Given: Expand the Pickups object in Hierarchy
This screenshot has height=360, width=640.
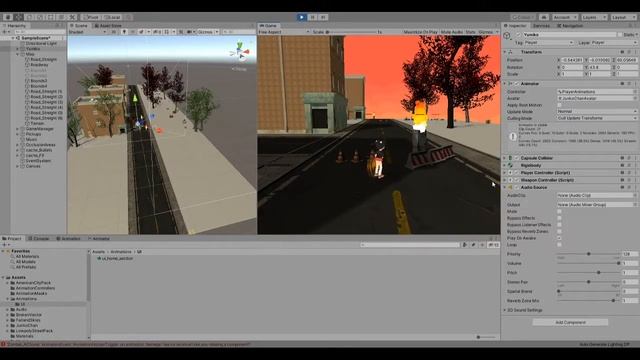Looking at the screenshot, I should point(18,134).
